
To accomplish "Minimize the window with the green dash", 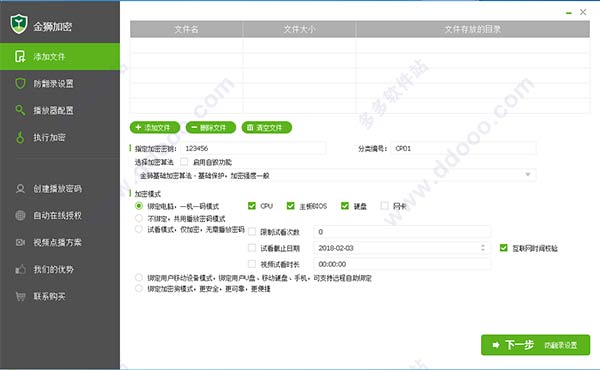I will tap(569, 13).
